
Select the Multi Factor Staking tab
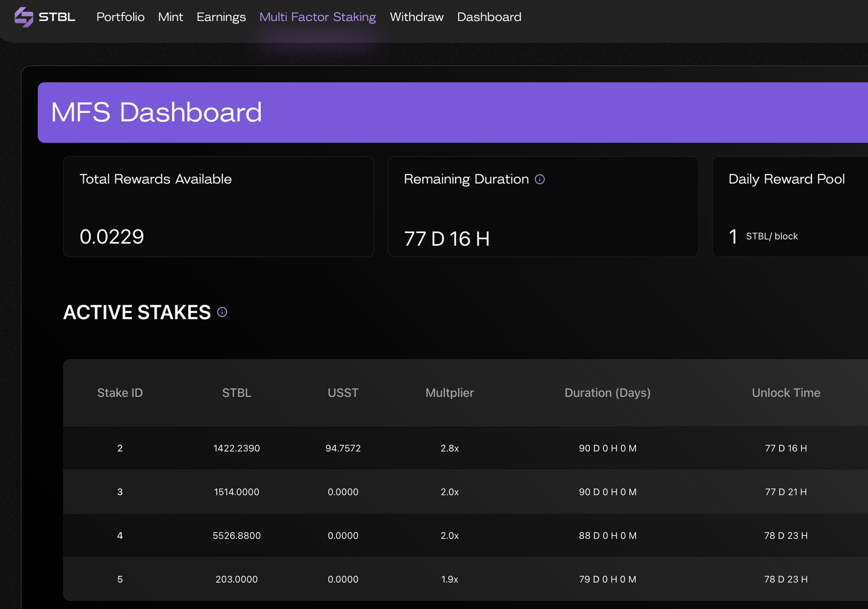click(318, 17)
